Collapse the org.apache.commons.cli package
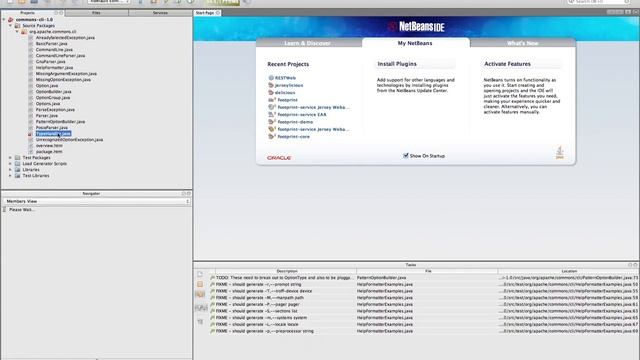Viewport: 640px width, 360px height. point(17,31)
